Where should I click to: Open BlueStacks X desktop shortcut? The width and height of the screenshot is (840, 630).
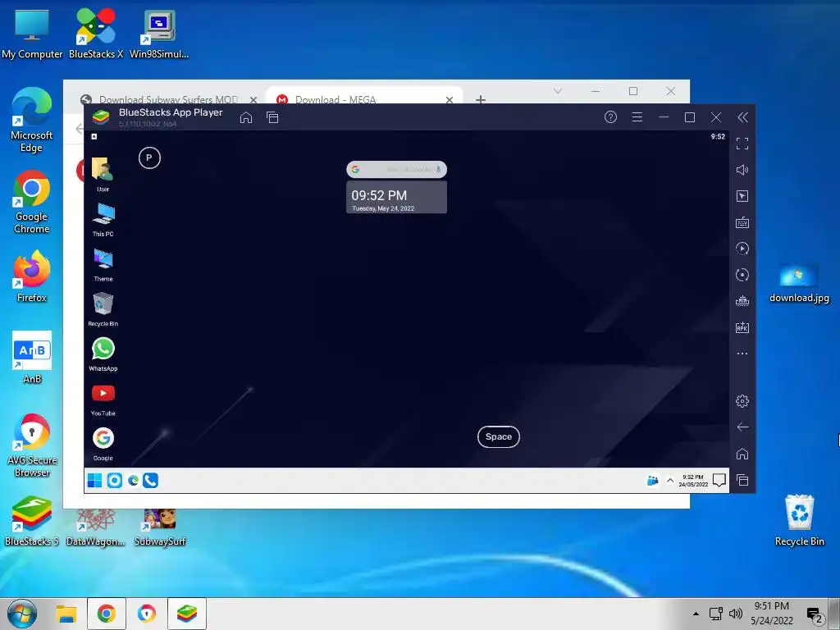tap(96, 34)
